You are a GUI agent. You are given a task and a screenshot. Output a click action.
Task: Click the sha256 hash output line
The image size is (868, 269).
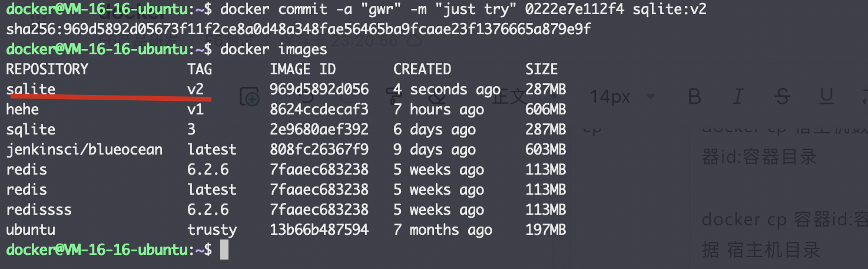tap(299, 29)
